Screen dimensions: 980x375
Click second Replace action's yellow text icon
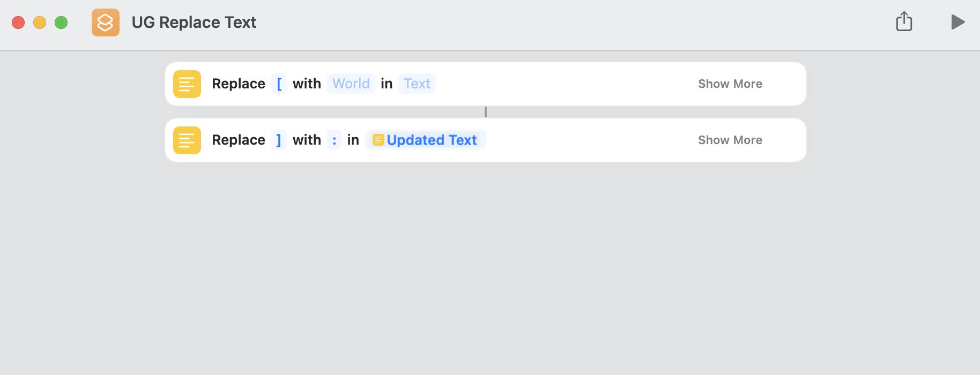(187, 140)
